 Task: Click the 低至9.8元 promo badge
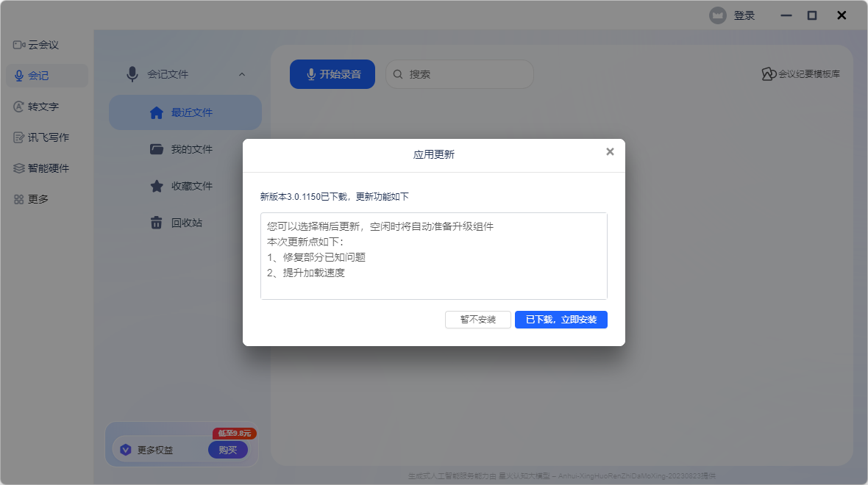234,434
